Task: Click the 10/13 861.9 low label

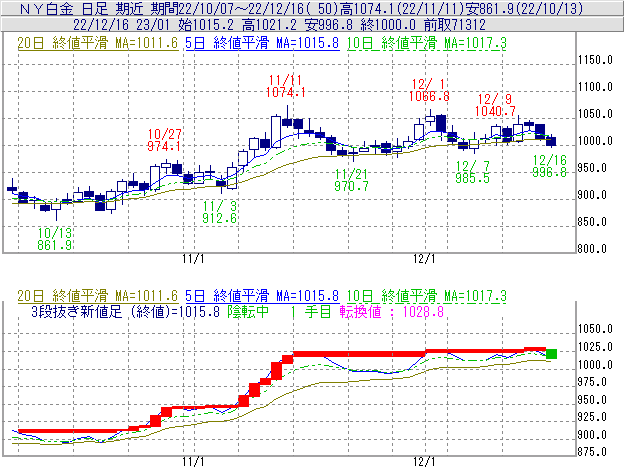Action: click(55, 239)
